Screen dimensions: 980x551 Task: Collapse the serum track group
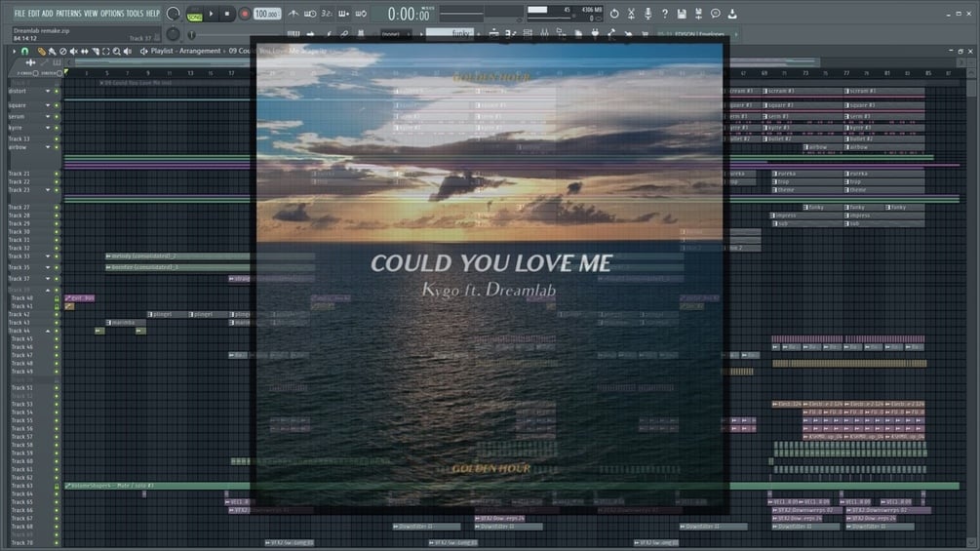click(48, 117)
